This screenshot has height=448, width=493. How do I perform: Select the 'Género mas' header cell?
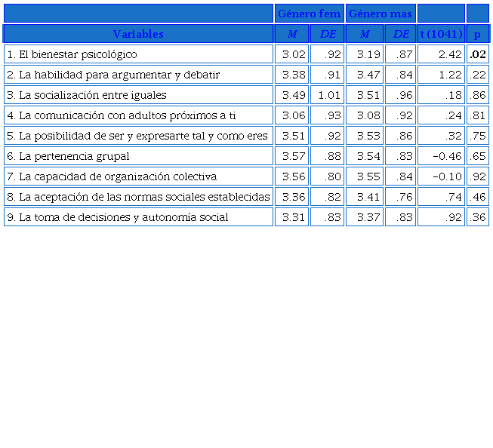click(x=381, y=14)
